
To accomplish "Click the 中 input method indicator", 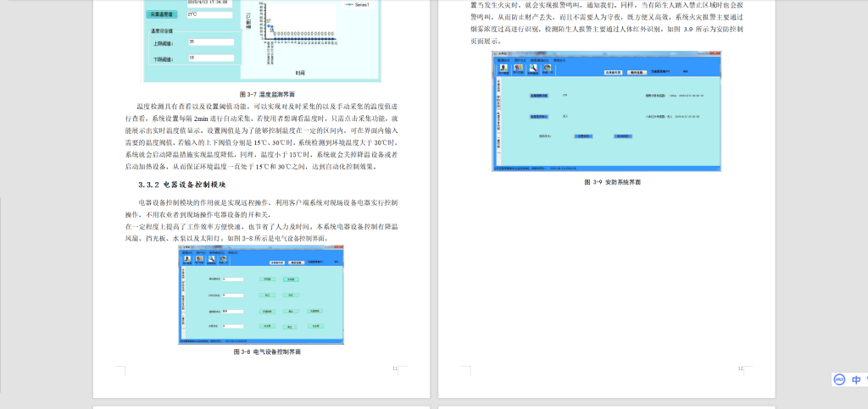I will [856, 380].
